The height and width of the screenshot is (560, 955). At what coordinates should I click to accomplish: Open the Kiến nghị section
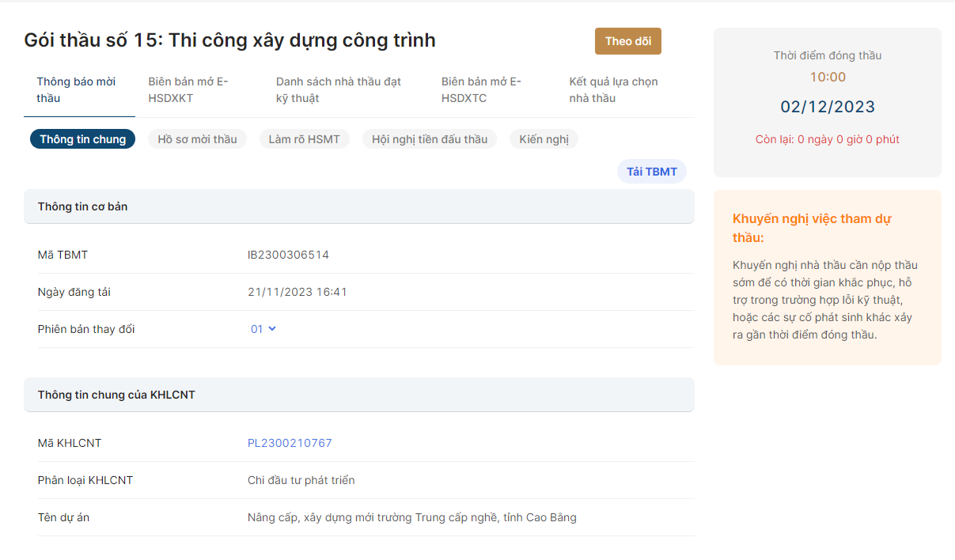544,139
